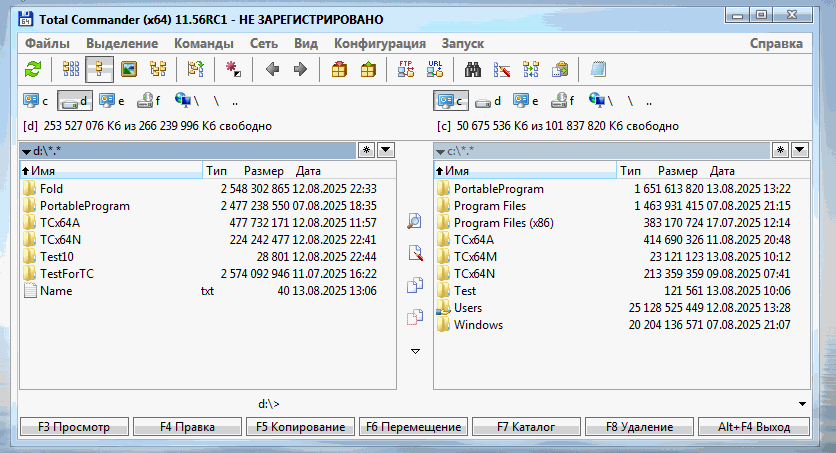Toggle the Full details view toolbar button
The height and width of the screenshot is (453, 836).
(x=99, y=69)
